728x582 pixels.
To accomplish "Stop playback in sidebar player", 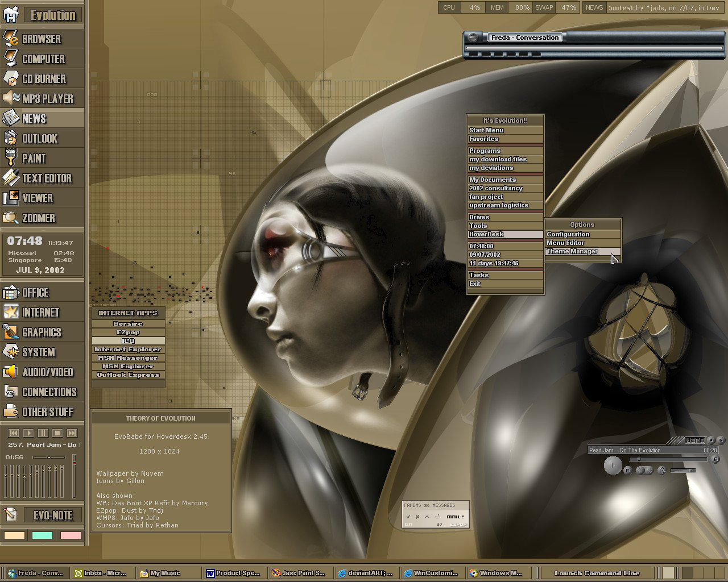I will (57, 433).
